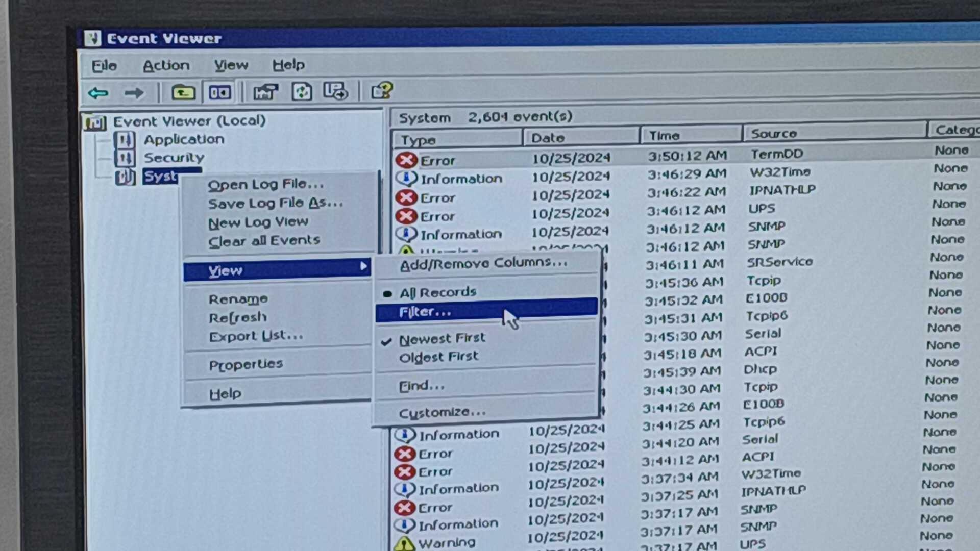Choose Add/Remove Columns… in the submenu
The height and width of the screenshot is (551, 980).
[x=483, y=263]
